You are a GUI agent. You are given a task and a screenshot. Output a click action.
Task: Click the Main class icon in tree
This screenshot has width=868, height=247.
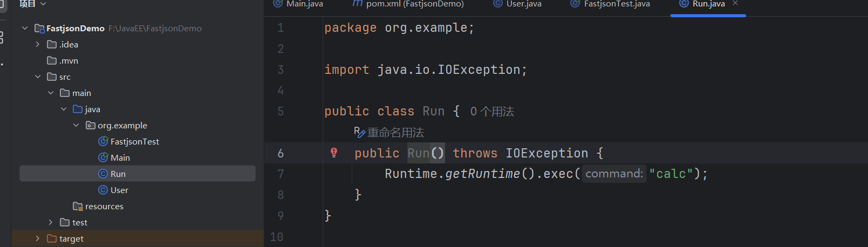point(103,157)
